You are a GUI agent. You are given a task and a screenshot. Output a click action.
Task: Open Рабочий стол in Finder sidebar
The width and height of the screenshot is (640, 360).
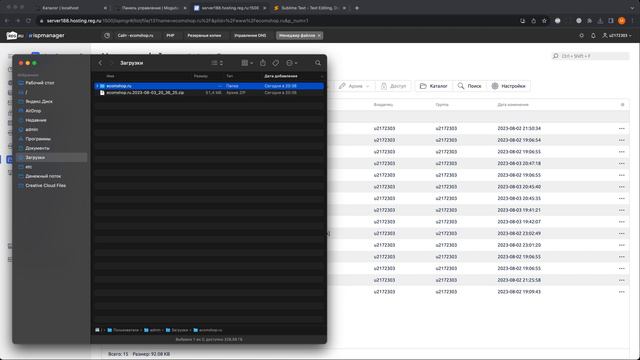click(x=40, y=83)
